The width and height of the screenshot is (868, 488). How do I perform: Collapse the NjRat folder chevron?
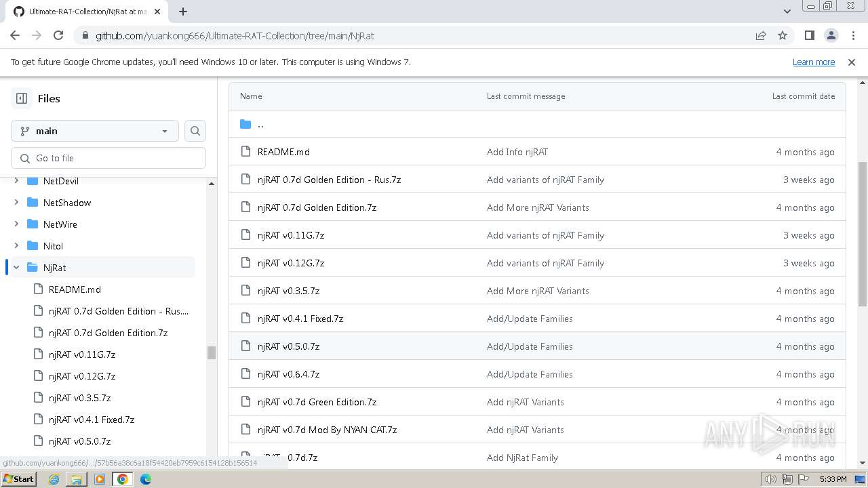coord(16,268)
